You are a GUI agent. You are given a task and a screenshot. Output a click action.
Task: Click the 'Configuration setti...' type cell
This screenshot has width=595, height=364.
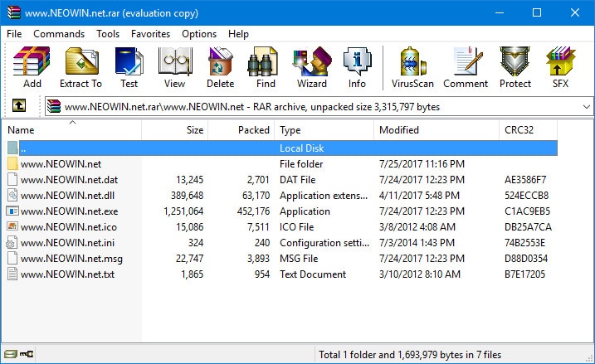(x=324, y=243)
